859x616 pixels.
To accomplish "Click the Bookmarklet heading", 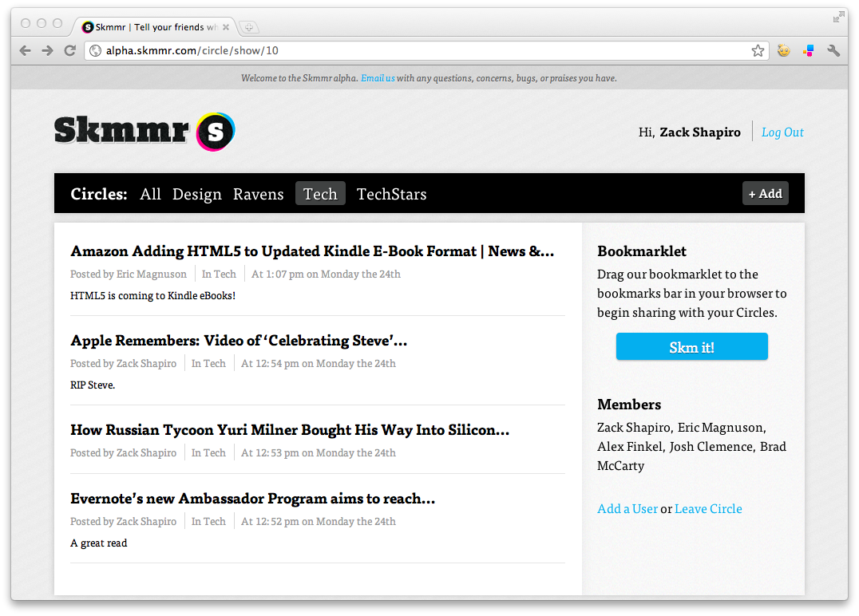I will pyautogui.click(x=642, y=251).
